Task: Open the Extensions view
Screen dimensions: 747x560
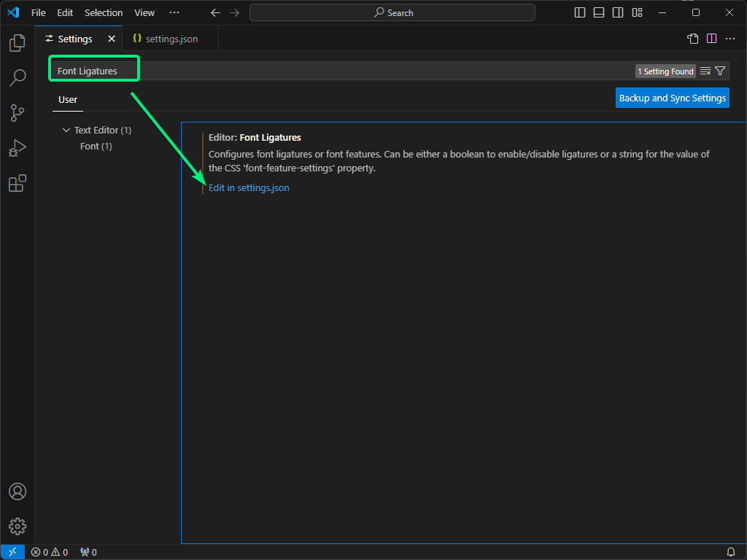Action: pyautogui.click(x=18, y=183)
